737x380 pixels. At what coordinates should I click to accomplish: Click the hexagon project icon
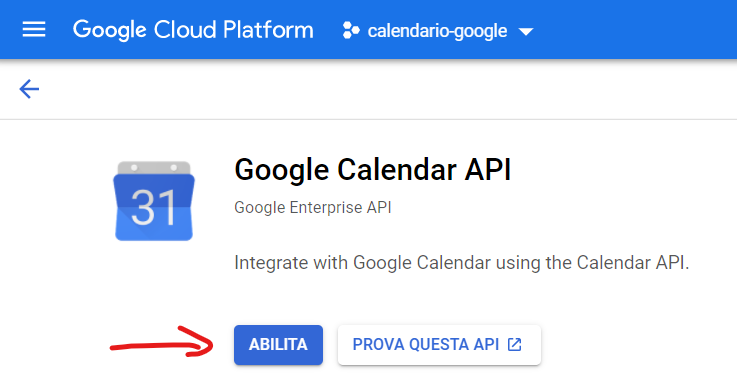[351, 31]
